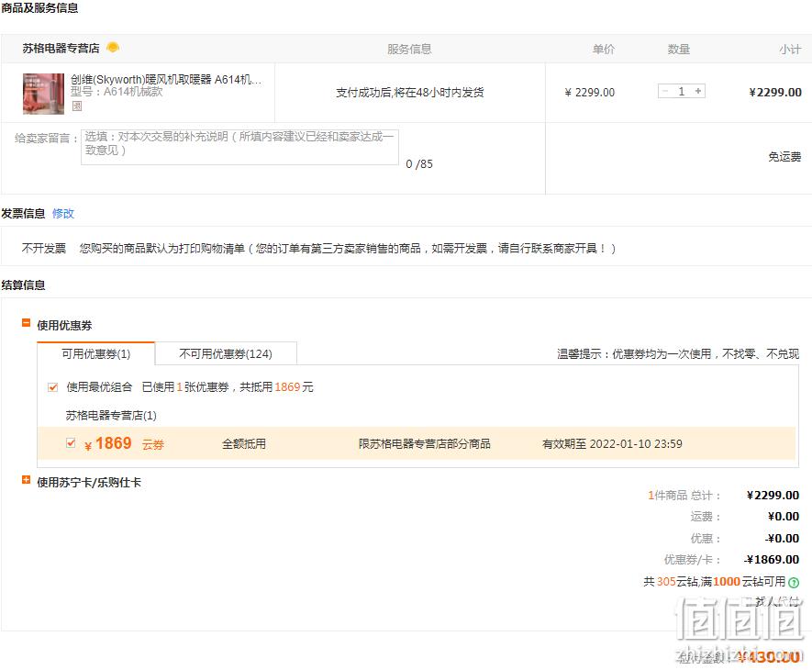Uncheck the ¥1869 云券 coupon checkbox
812x670 pixels.
(71, 443)
